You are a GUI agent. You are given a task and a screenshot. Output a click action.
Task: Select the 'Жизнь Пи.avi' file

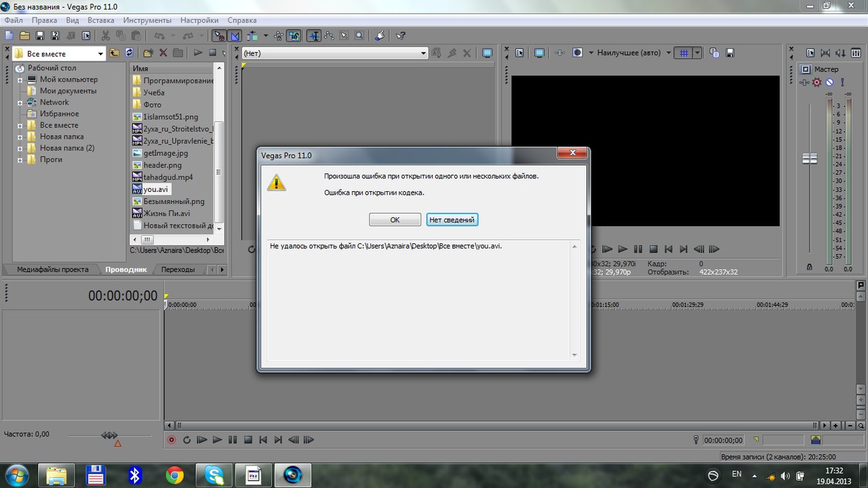pyautogui.click(x=166, y=213)
